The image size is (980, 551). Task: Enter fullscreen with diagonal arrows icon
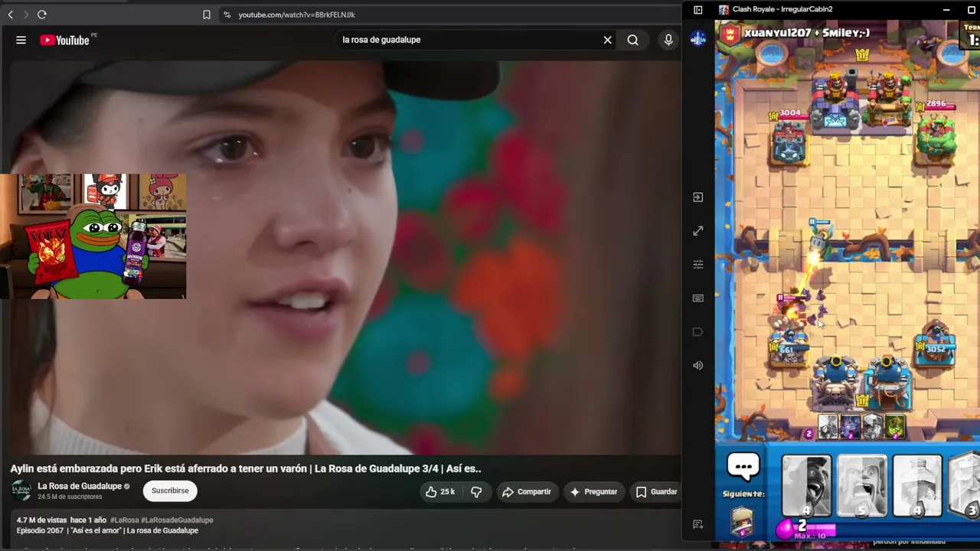[x=698, y=231]
